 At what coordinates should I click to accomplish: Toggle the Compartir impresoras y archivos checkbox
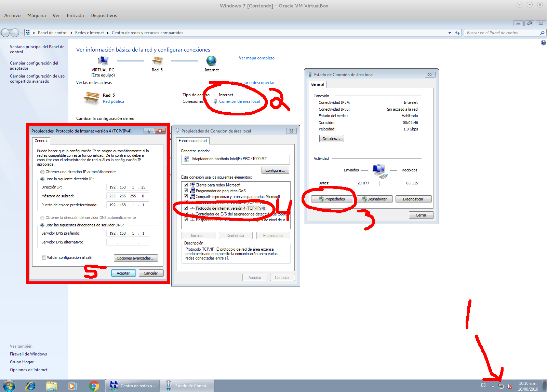coord(186,196)
